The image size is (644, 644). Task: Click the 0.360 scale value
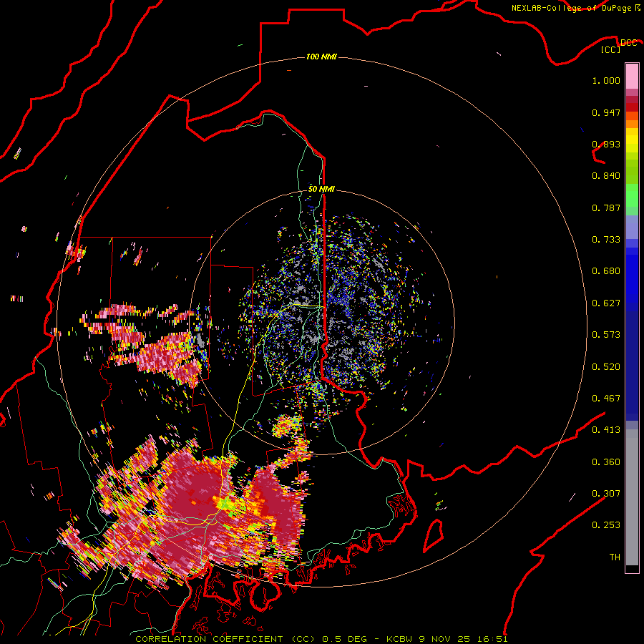pyautogui.click(x=606, y=462)
